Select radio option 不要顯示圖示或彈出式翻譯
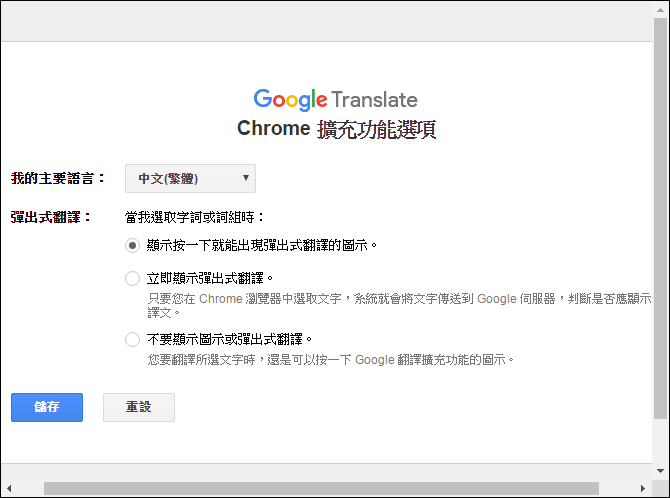Viewport: 670px width, 498px height. tap(132, 340)
